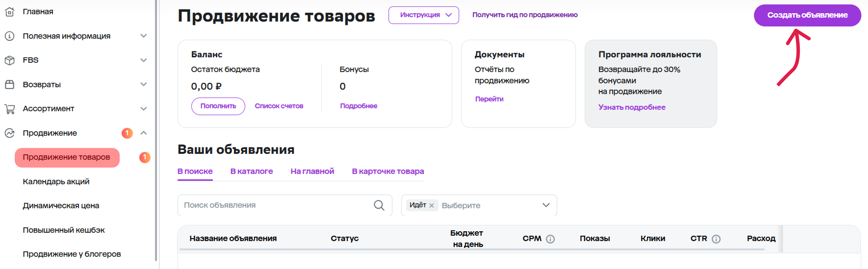Open Список счетов link
868x269 pixels.
coord(279,106)
